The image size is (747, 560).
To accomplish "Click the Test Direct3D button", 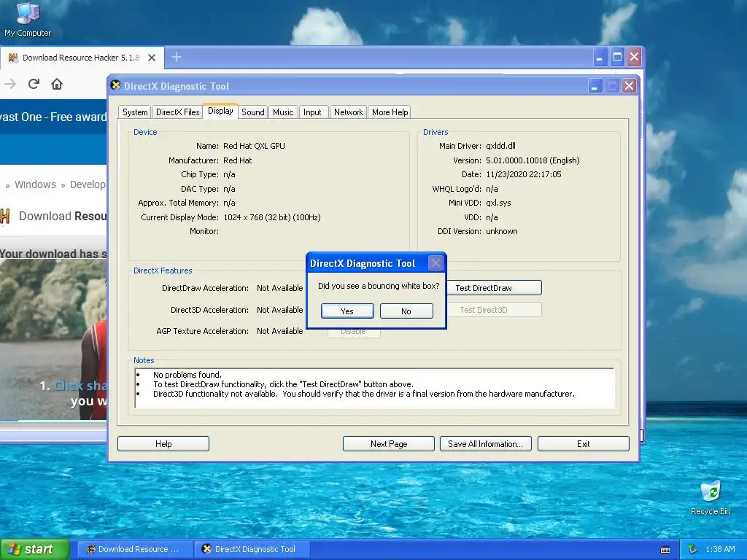I will pyautogui.click(x=494, y=309).
